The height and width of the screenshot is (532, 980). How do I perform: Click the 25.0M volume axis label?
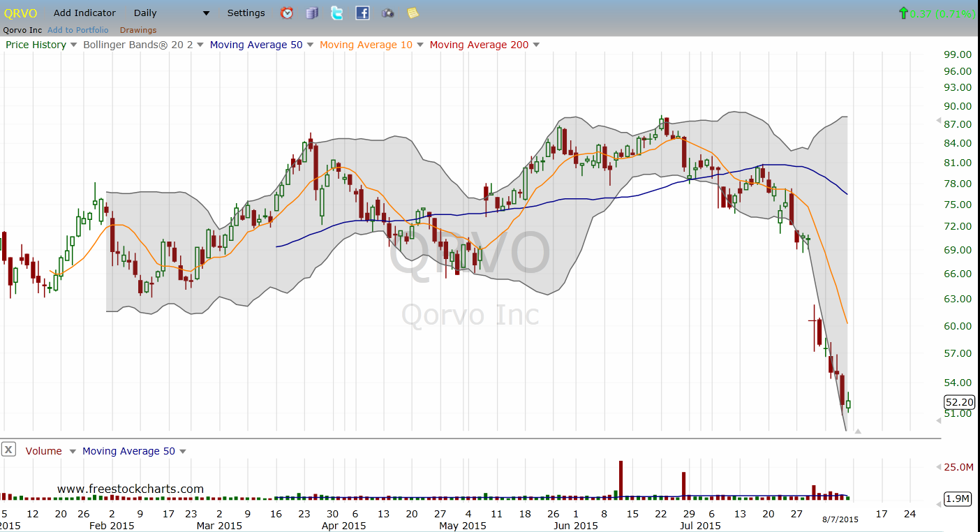[958, 466]
